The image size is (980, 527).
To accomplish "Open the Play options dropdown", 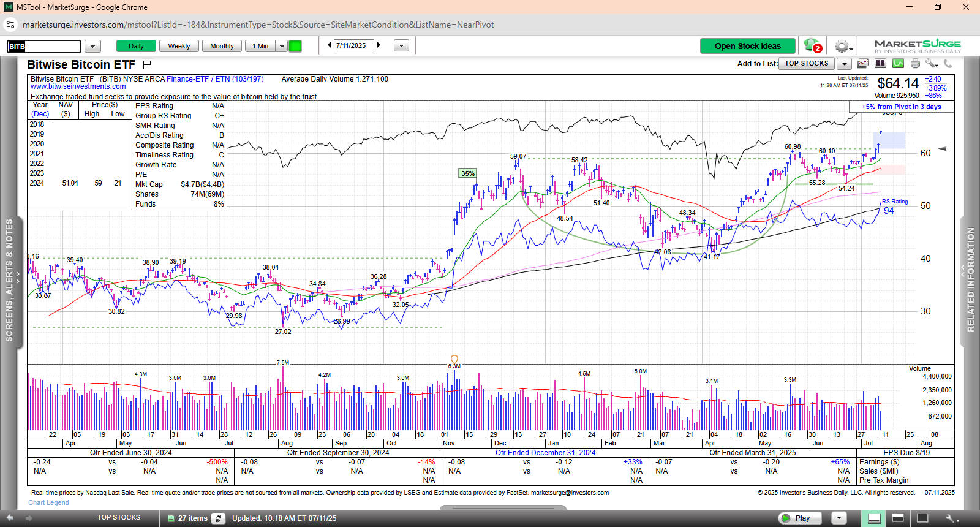I will point(839,518).
